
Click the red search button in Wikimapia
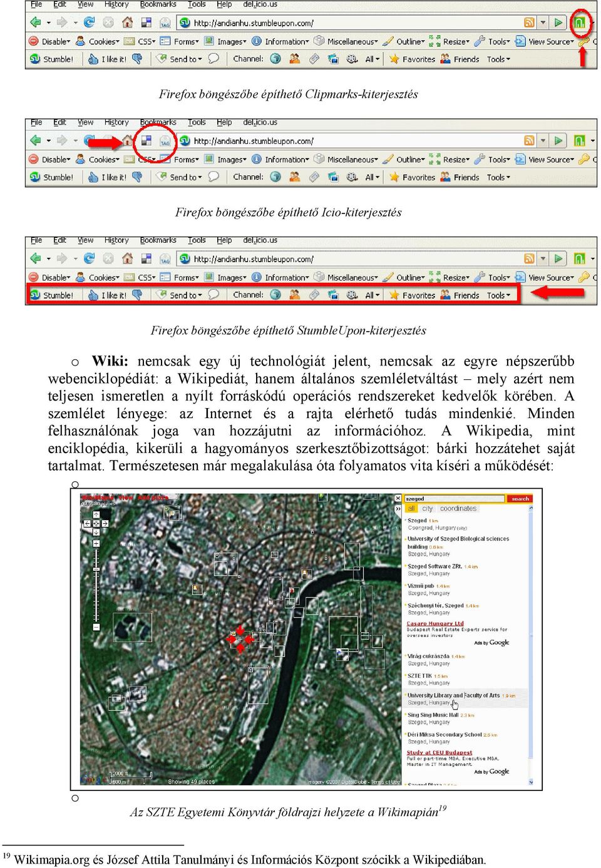(x=520, y=499)
